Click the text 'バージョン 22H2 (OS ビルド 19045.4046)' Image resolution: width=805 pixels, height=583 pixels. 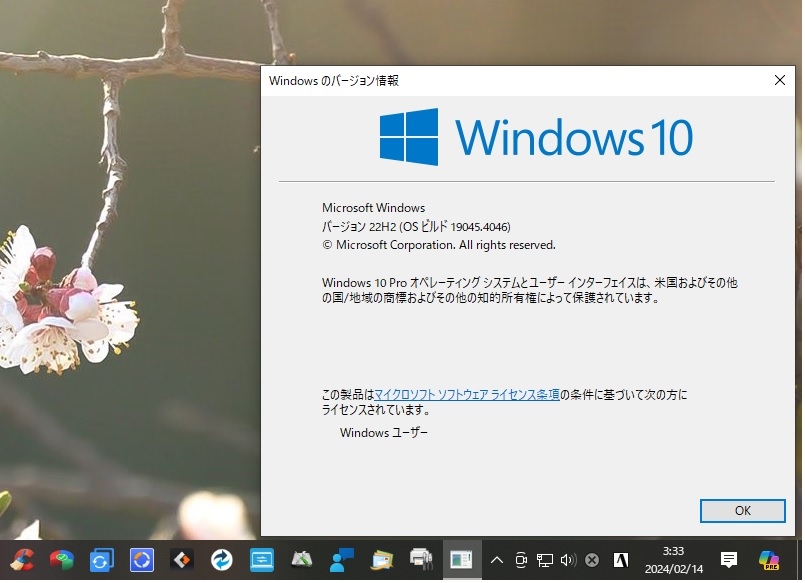pyautogui.click(x=417, y=228)
